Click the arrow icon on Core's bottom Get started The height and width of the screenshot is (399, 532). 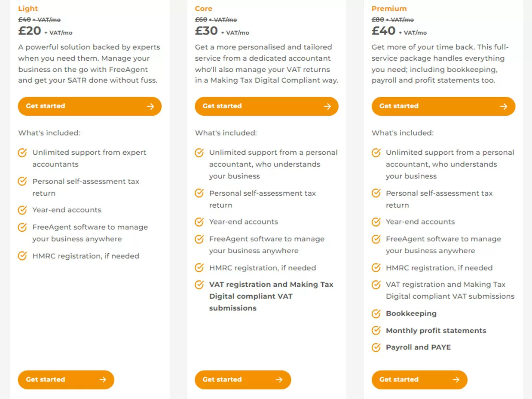pos(279,380)
